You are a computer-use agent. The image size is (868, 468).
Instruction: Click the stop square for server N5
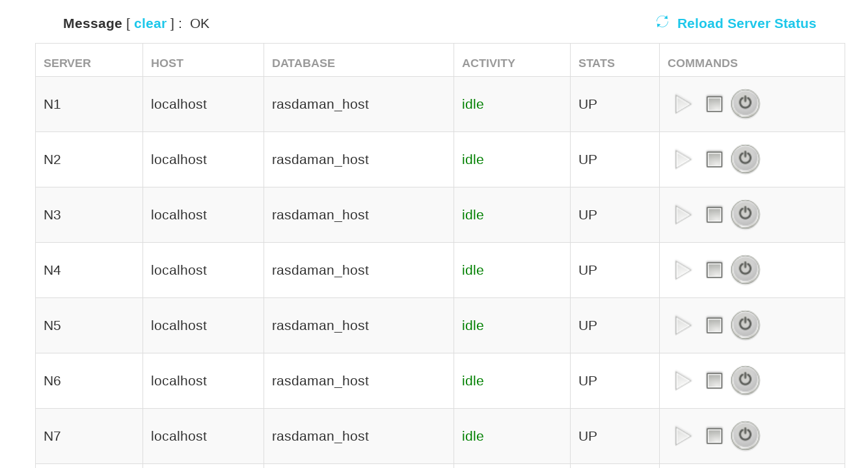[x=714, y=325]
